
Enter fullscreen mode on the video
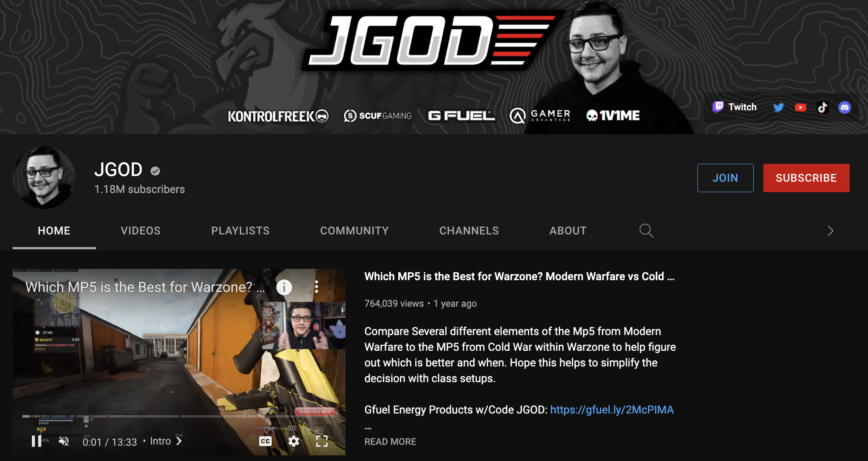(322, 441)
